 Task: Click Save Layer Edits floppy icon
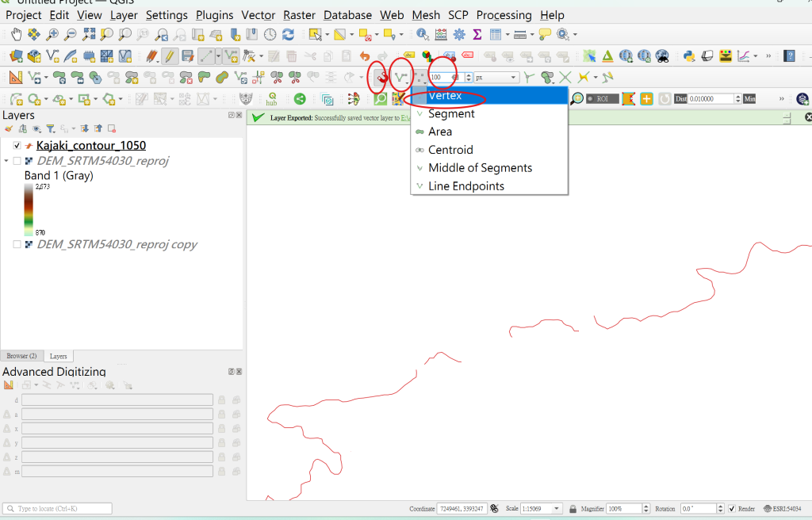(187, 56)
